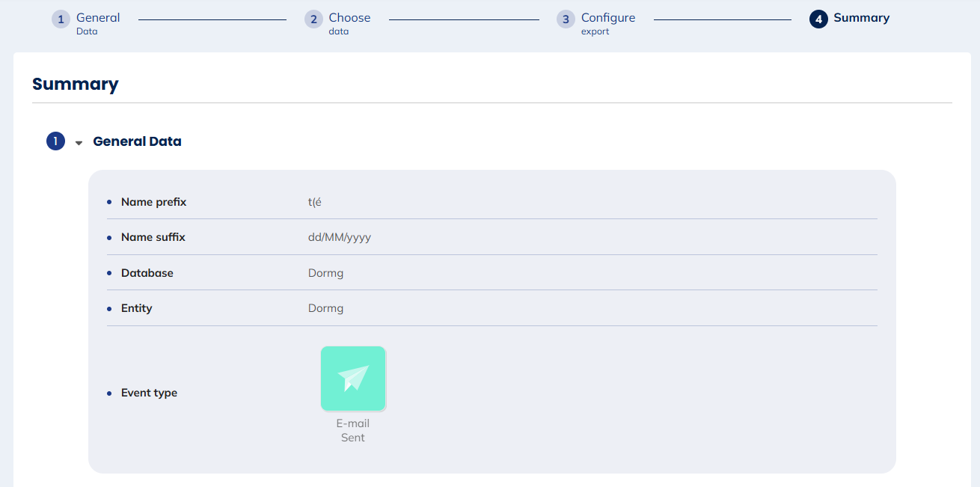The width and height of the screenshot is (980, 487).
Task: Click the number 1 badge beside General Data
Action: pos(55,141)
